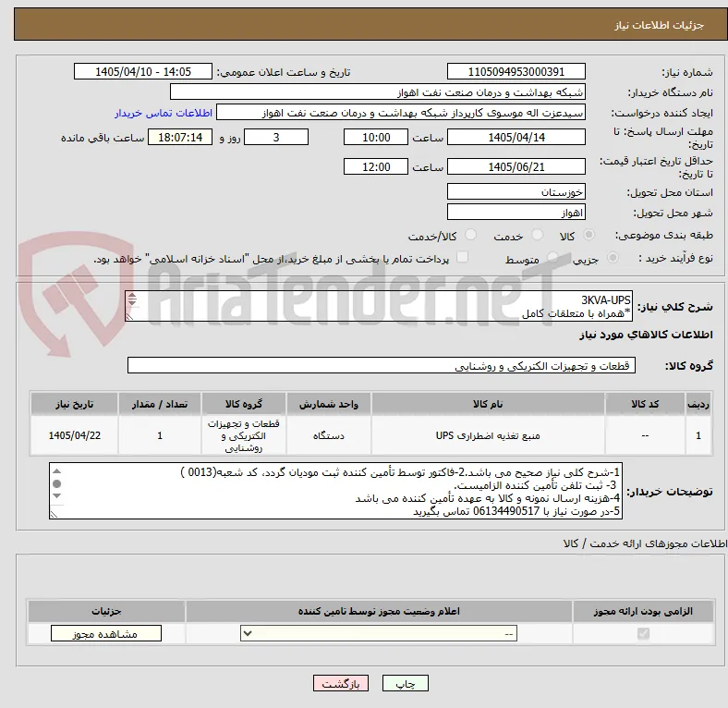
Task: Click the scroll thumb in buyer notes
Action: pos(56,483)
